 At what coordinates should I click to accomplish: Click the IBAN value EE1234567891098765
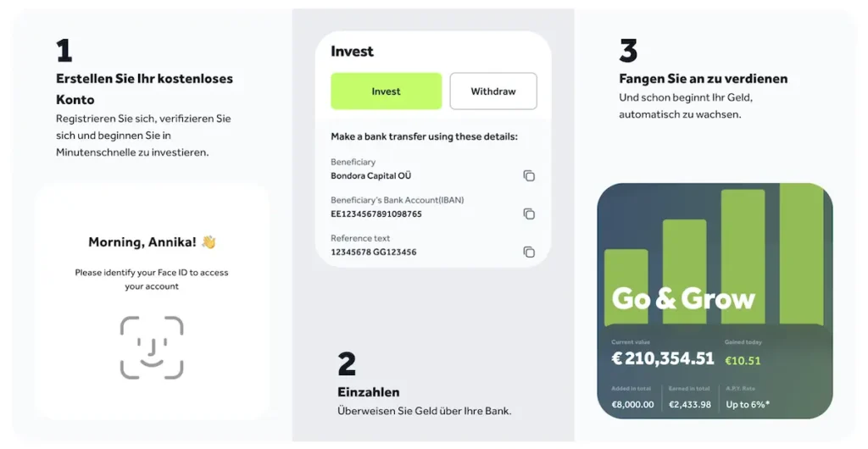[376, 214]
